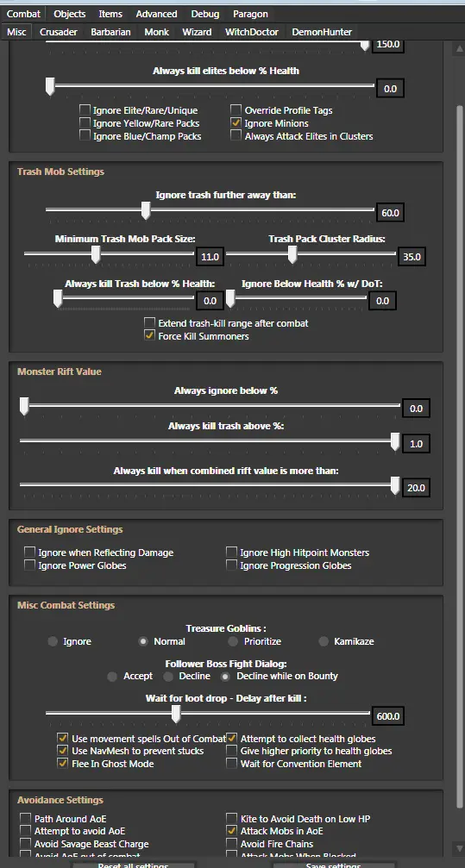
Task: Click the Wait for loot drop delay value field
Action: click(x=388, y=715)
